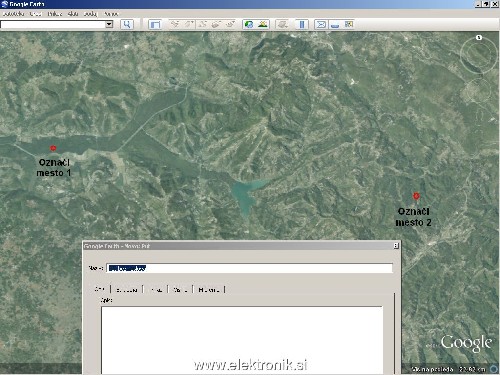
Task: Click the magnifier search button in toolbar
Action: pyautogui.click(x=127, y=24)
